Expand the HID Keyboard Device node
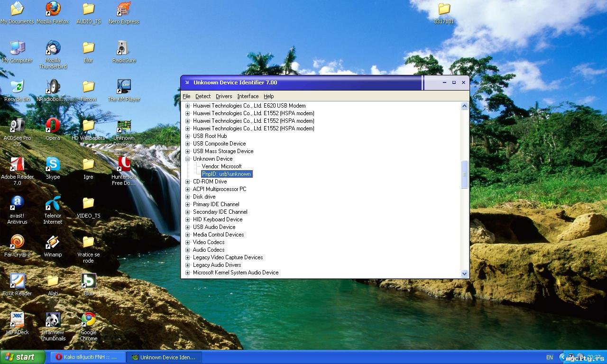Screen dimensions: 607x364 (x=188, y=219)
